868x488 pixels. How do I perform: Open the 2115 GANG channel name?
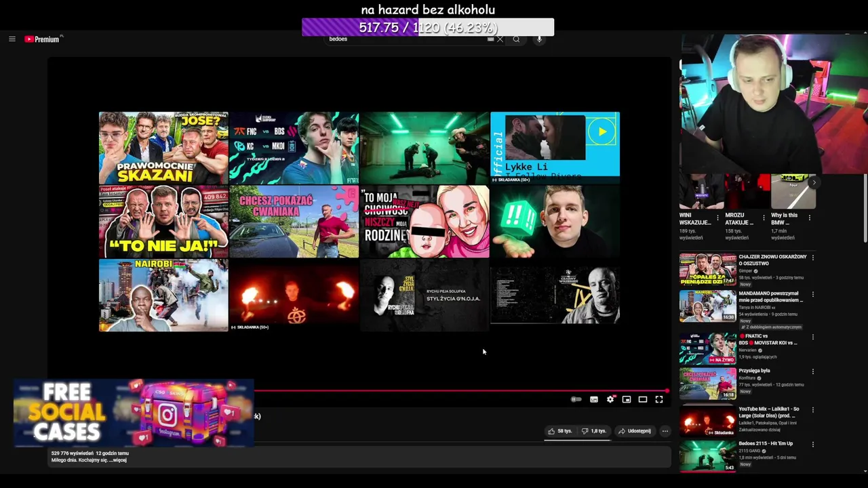[x=750, y=451]
